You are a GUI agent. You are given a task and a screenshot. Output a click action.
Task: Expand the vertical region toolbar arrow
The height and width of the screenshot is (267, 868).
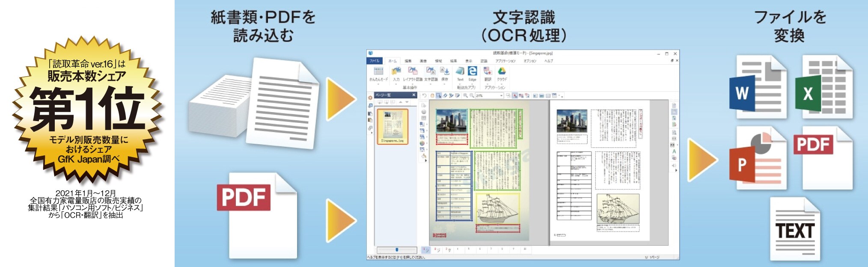coord(426,160)
